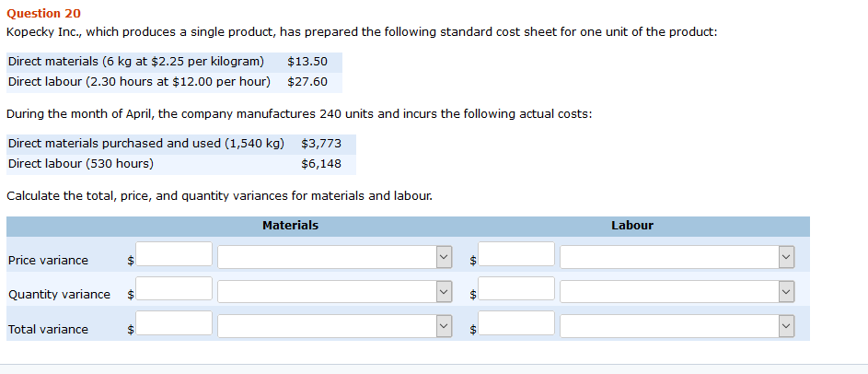Click the $3,773 direct materials cost cell
This screenshot has height=374, width=868.
click(321, 144)
